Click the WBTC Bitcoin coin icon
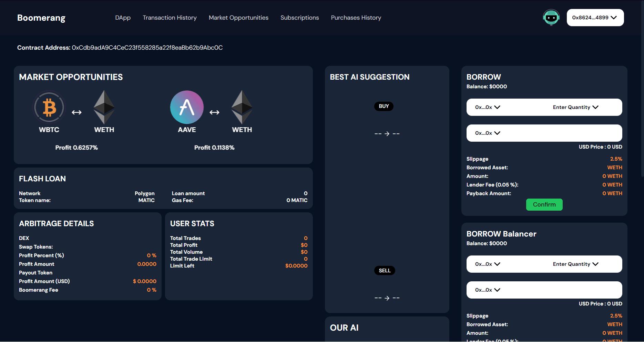644x342 pixels. [49, 107]
